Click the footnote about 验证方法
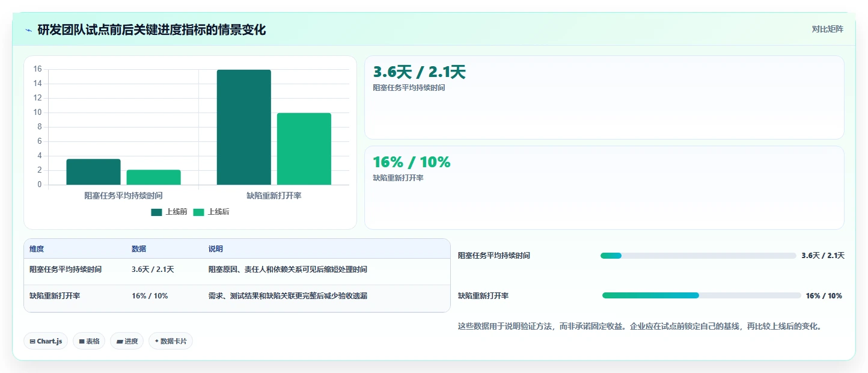Viewport: 868px width, 373px height. click(x=640, y=327)
